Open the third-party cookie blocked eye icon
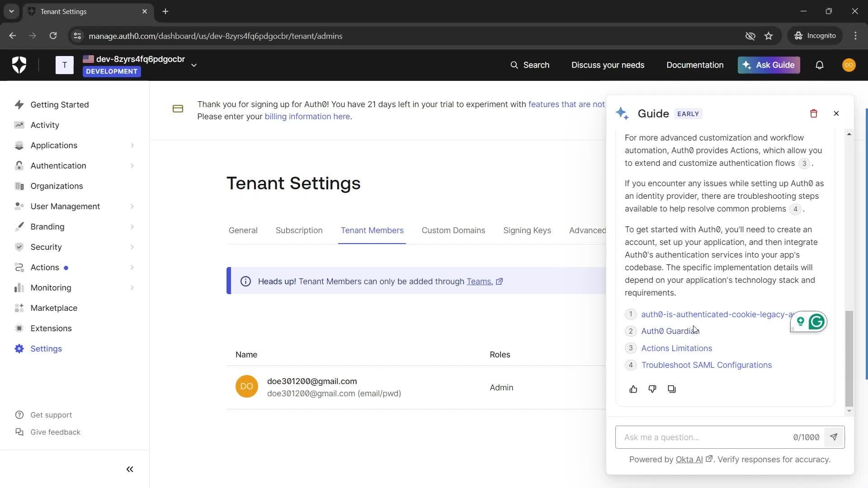The height and width of the screenshot is (488, 868). 750,36
